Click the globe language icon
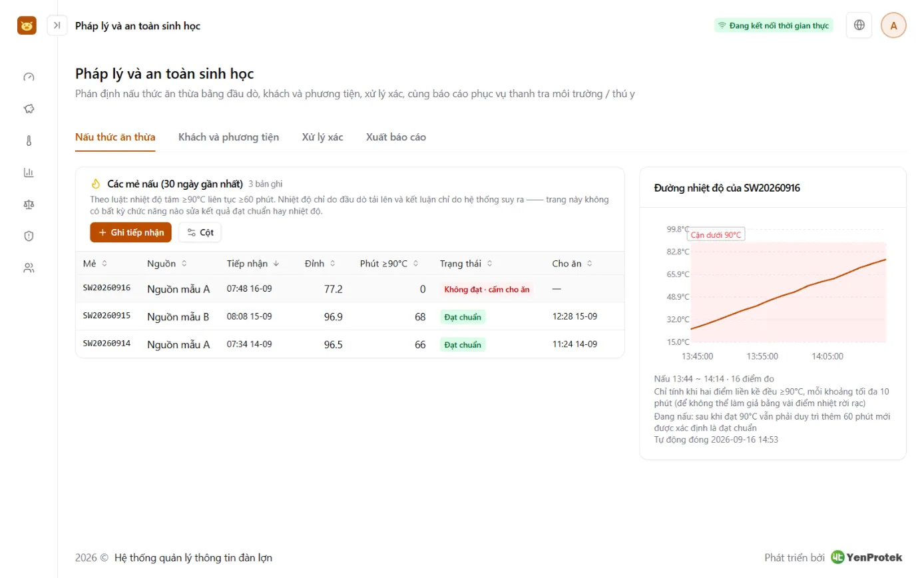Viewport: 924px width, 578px height. pyautogui.click(x=859, y=25)
